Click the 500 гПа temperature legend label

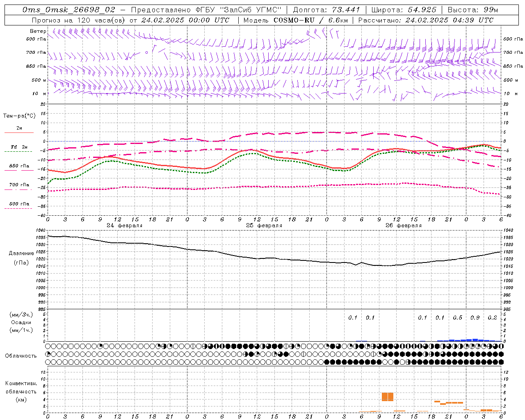point(19,204)
